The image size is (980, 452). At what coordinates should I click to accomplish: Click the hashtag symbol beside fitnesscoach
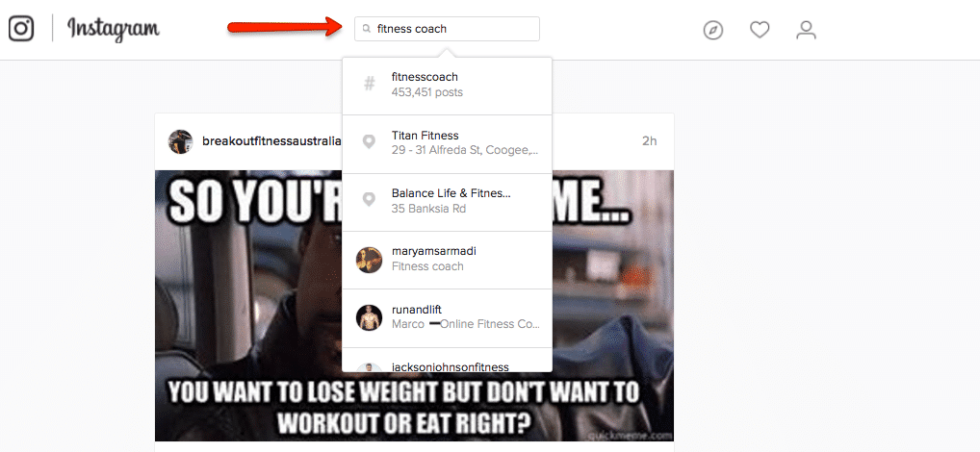pos(370,84)
